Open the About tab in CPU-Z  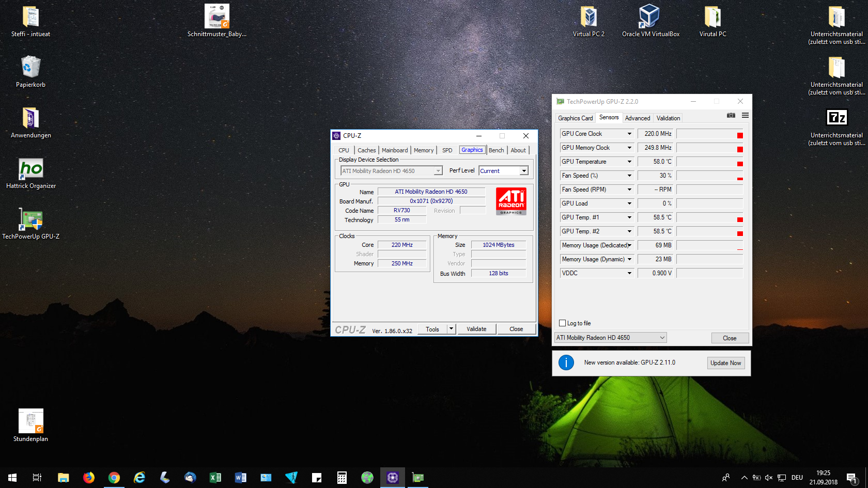coord(519,150)
